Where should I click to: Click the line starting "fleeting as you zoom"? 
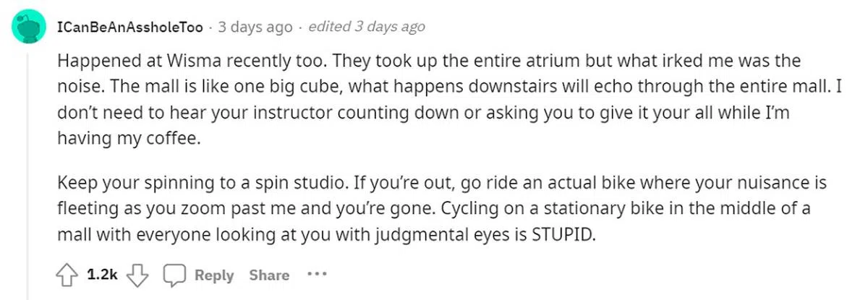433,208
